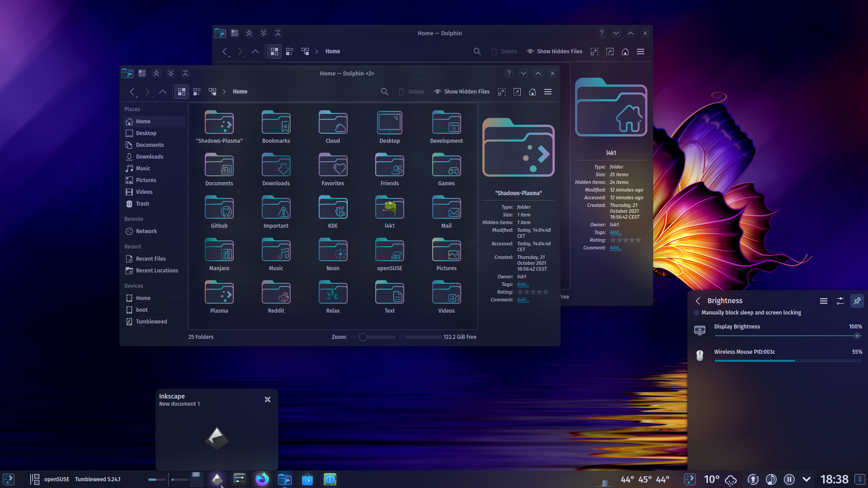The image size is (868, 488).
Task: Open the Discover store taskbar icon
Action: click(x=307, y=479)
